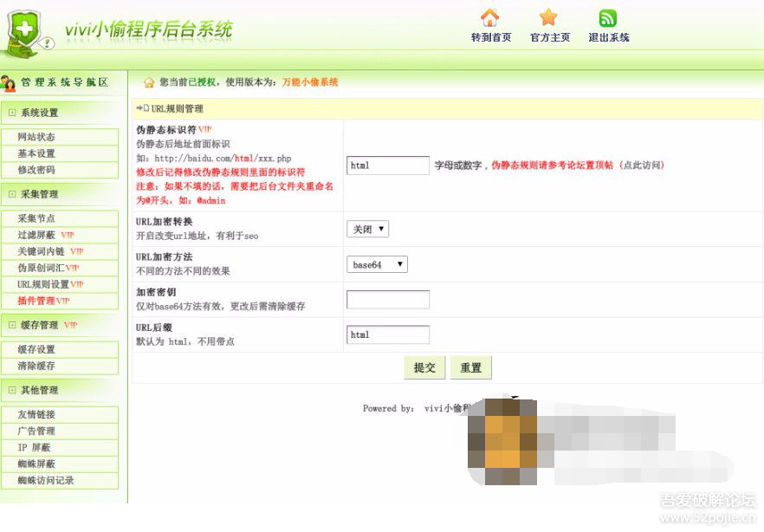Collapse the 其他管理 sidebar group

pyautogui.click(x=12, y=390)
